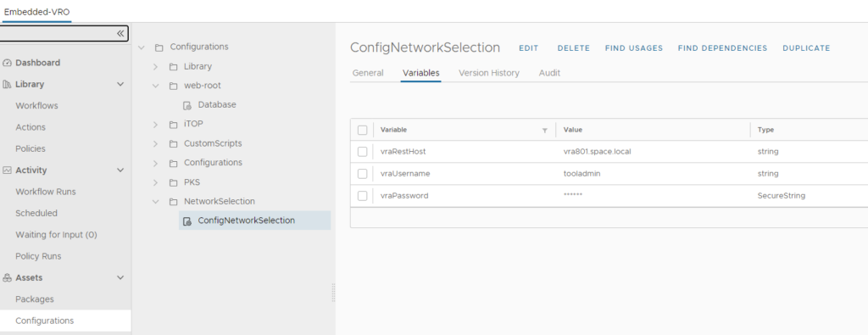The width and height of the screenshot is (868, 335).
Task: Collapse the web-root folder chevron
Action: (156, 86)
